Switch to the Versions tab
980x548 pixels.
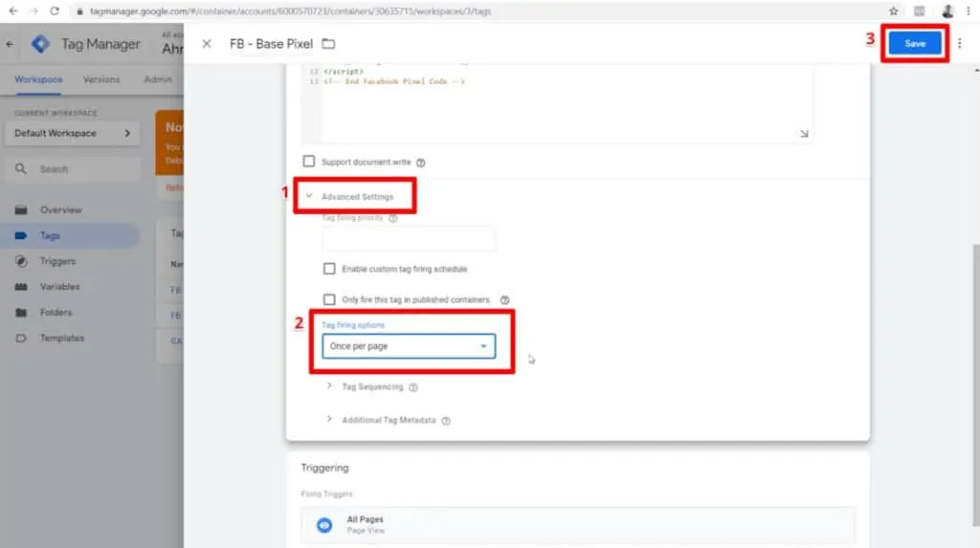(101, 79)
